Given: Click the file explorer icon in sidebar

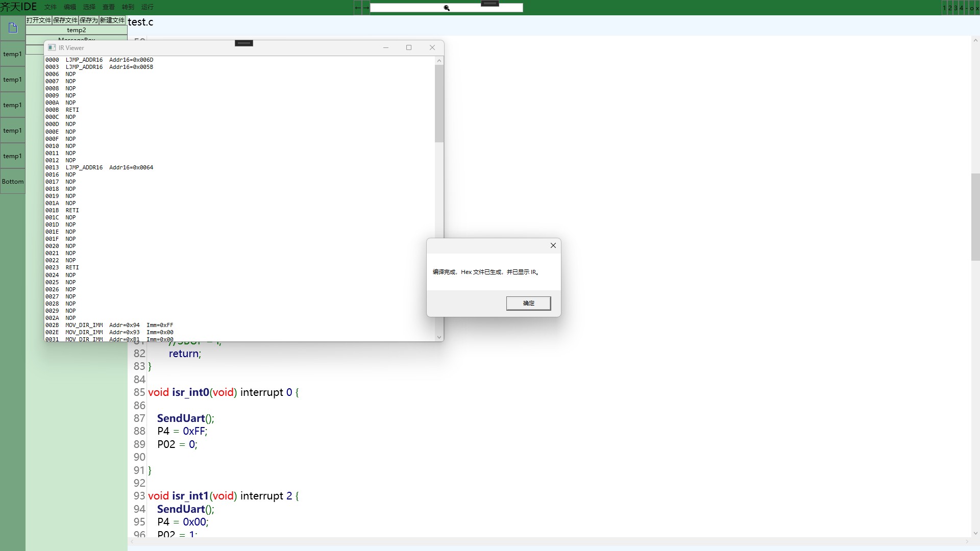Looking at the screenshot, I should [x=13, y=28].
